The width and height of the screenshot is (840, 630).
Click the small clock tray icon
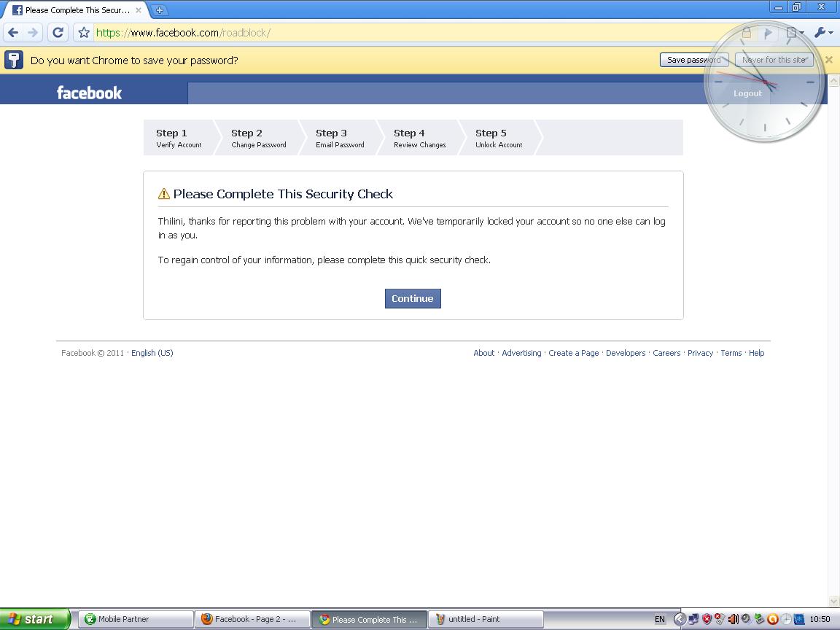786,619
